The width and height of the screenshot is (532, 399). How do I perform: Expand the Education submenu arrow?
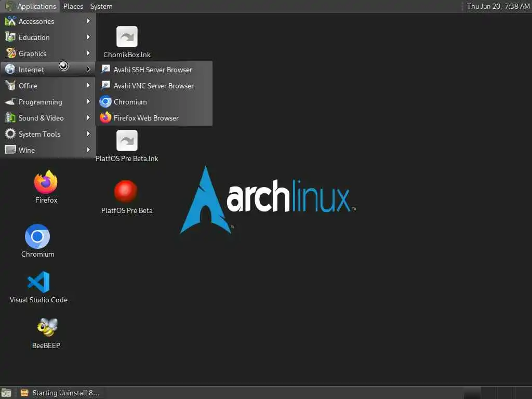[88, 37]
